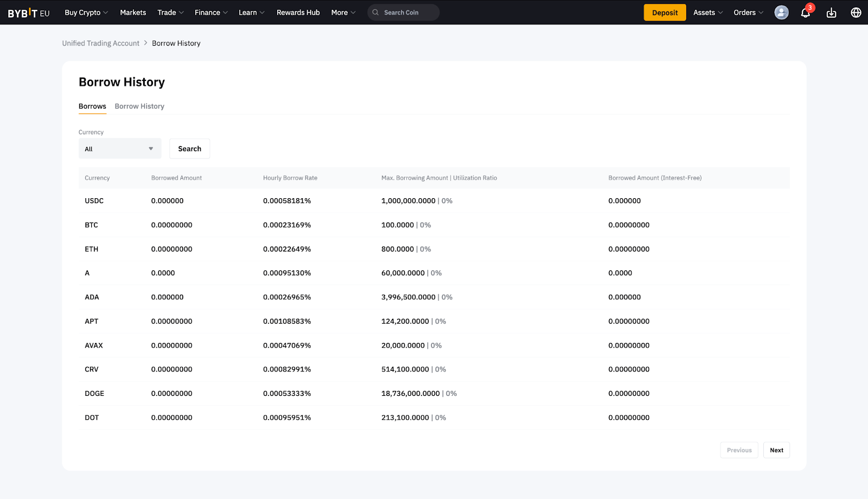Open the user profile avatar
868x499 pixels.
coord(781,12)
